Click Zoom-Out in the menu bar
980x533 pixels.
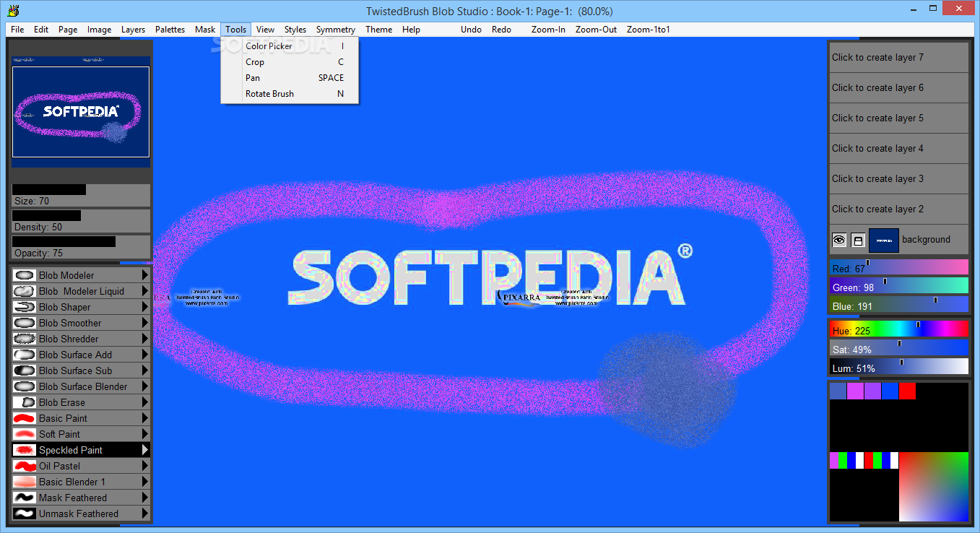point(596,30)
